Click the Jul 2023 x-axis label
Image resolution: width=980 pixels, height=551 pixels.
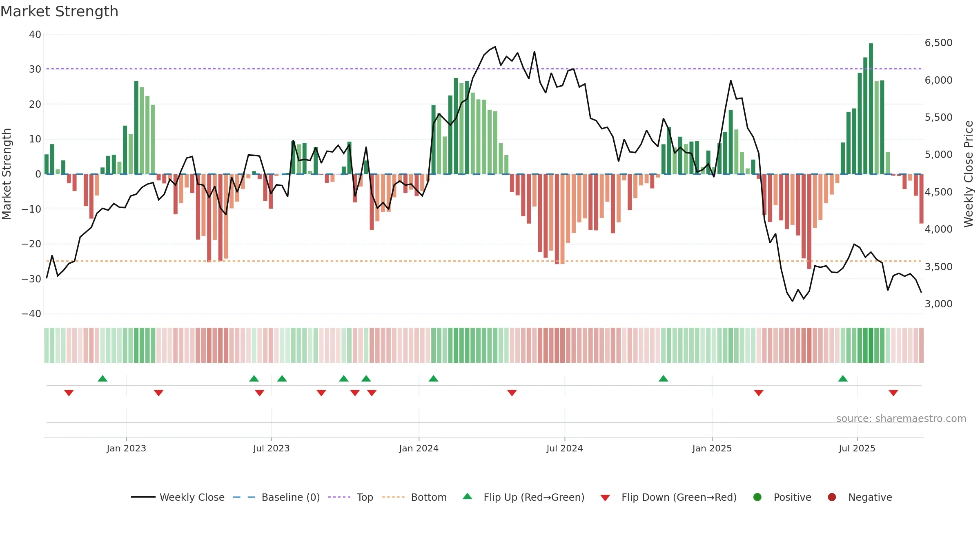(x=271, y=448)
